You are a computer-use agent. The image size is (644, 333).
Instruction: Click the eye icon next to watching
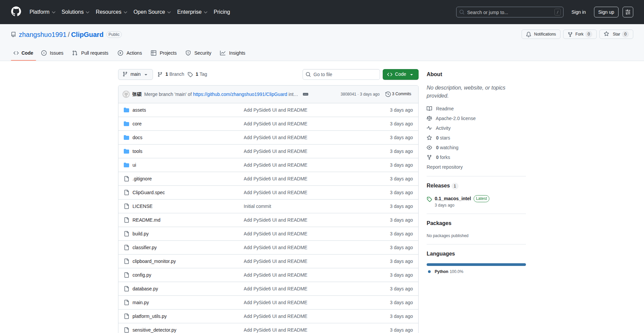coord(429,148)
